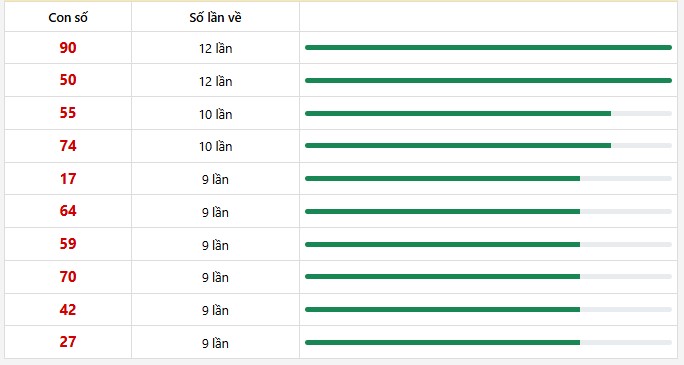Viewport: 684px width, 365px height.
Task: Click the full progress bar for number 90
Action: [x=488, y=48]
